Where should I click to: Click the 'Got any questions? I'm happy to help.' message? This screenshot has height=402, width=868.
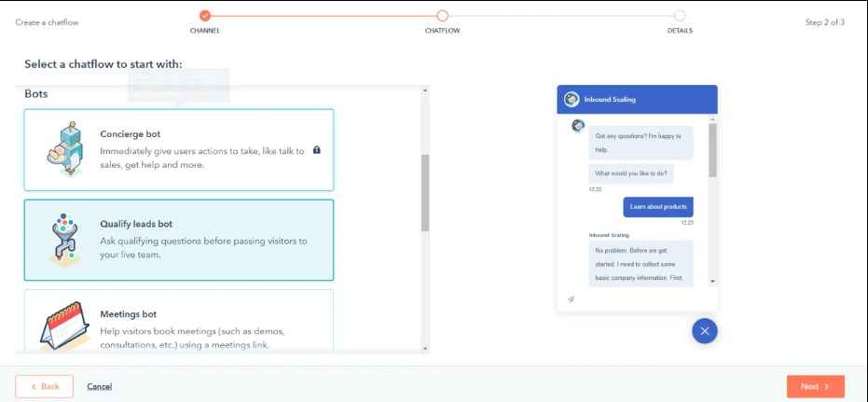[x=641, y=143]
